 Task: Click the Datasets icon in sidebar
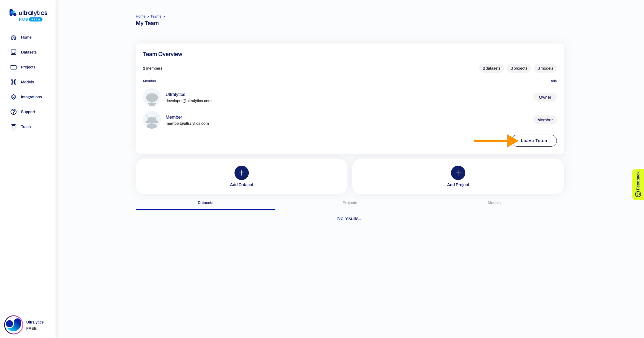click(x=14, y=52)
